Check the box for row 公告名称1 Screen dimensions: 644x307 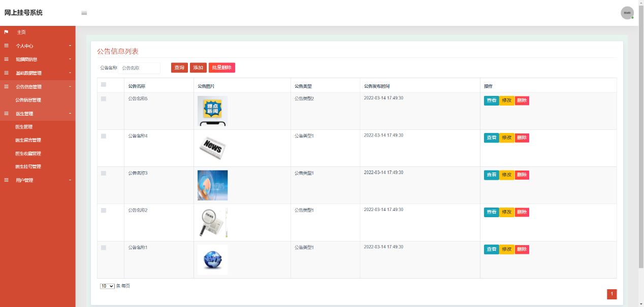[x=104, y=248]
